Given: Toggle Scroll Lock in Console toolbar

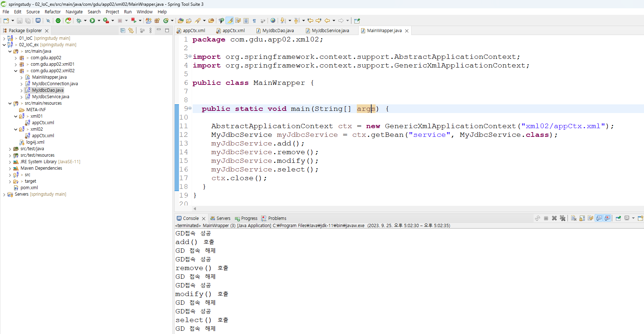Looking at the screenshot, I should click(582, 218).
